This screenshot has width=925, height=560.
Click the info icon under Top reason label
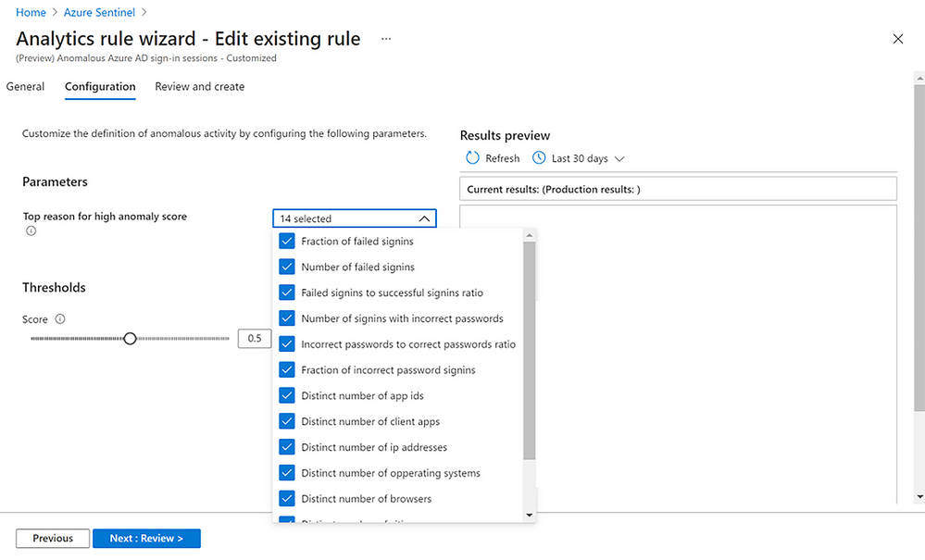coord(31,231)
